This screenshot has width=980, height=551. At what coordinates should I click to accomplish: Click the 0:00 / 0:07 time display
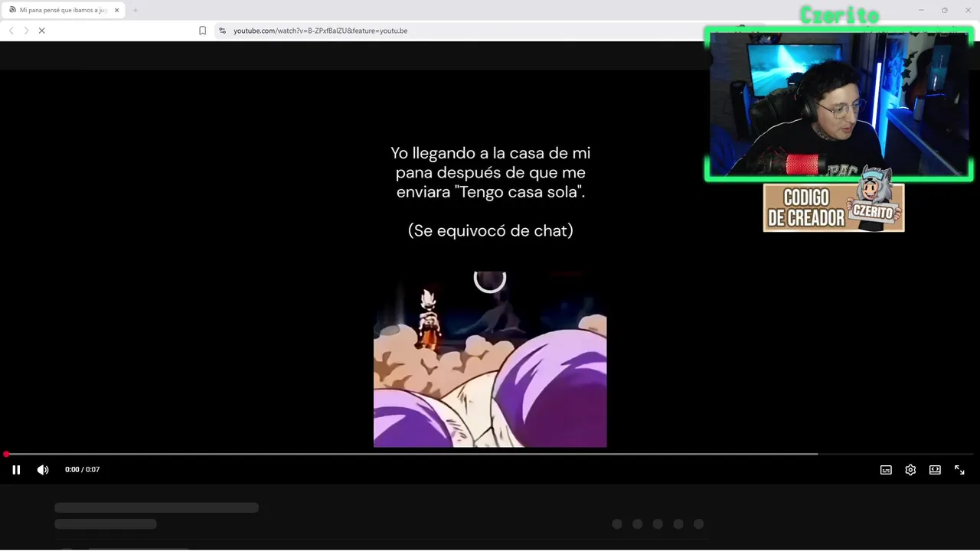(x=82, y=470)
